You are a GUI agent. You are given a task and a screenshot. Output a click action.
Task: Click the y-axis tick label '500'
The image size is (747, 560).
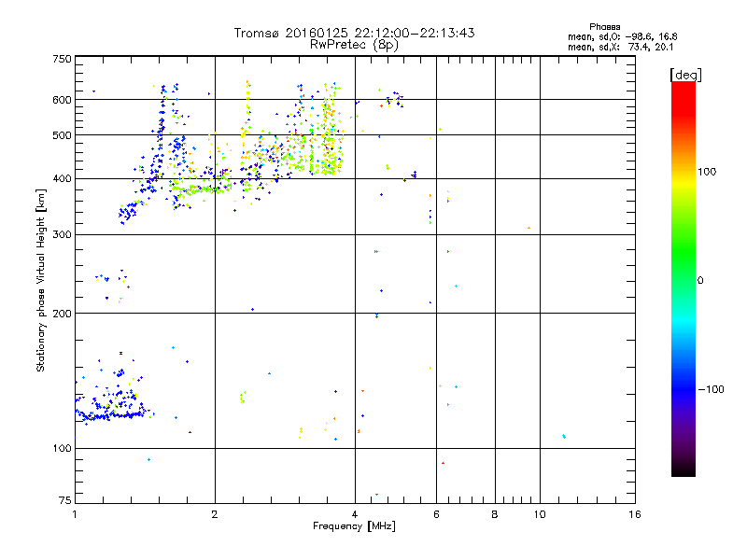pyautogui.click(x=62, y=135)
